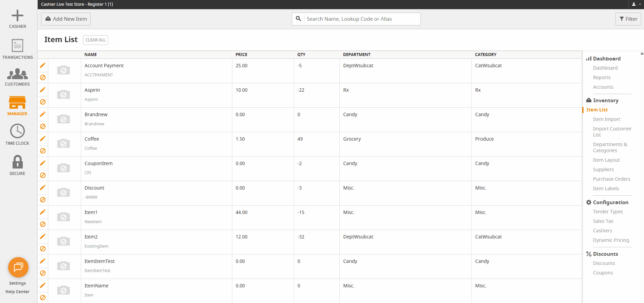Select Purchase Orders from Inventory menu
The image size is (644, 303).
611,179
